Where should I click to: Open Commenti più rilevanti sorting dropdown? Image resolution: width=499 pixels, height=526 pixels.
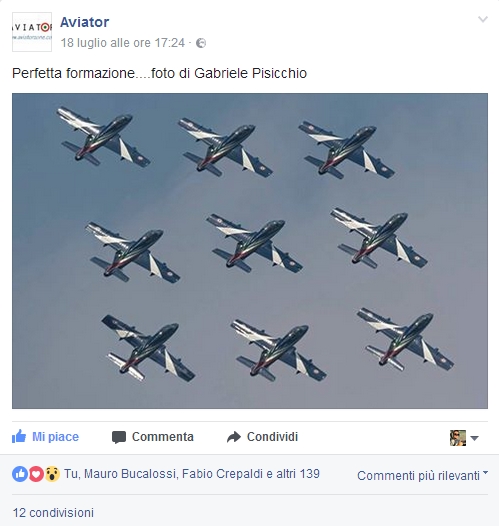[x=423, y=475]
